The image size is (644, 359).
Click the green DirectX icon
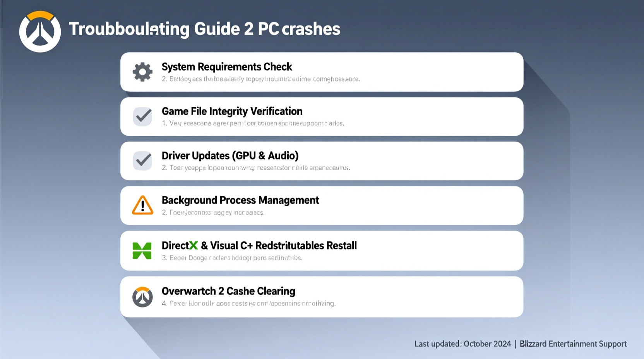click(142, 251)
